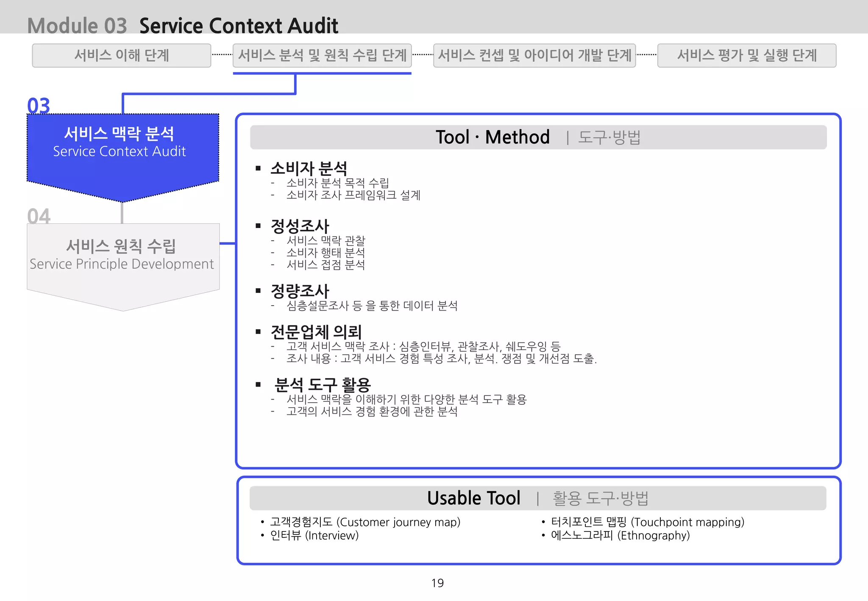Click the 소비자 분석 목적 수립 line

(338, 183)
